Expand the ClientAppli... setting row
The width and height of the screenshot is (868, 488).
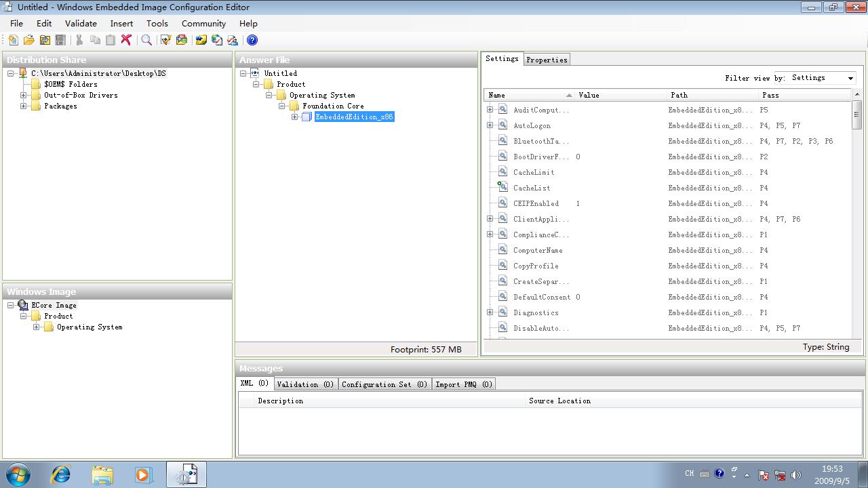coord(490,219)
